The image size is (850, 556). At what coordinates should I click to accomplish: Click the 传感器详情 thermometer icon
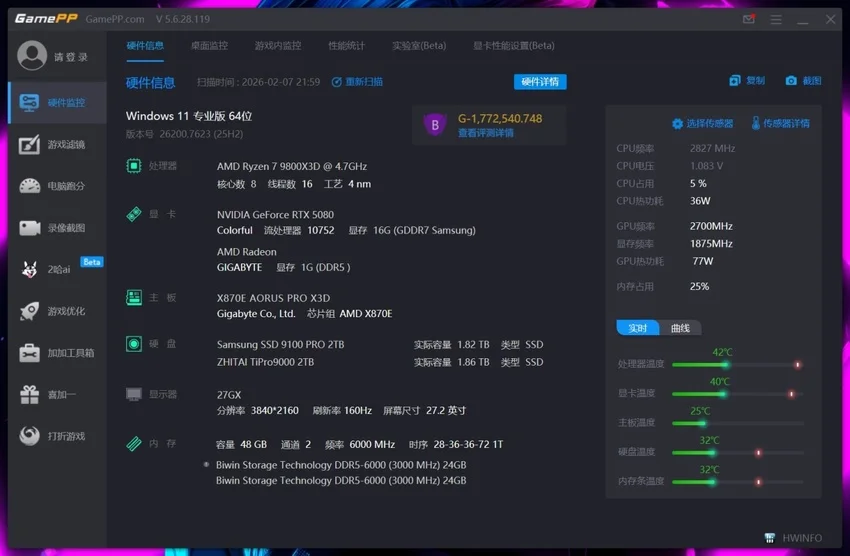[756, 123]
